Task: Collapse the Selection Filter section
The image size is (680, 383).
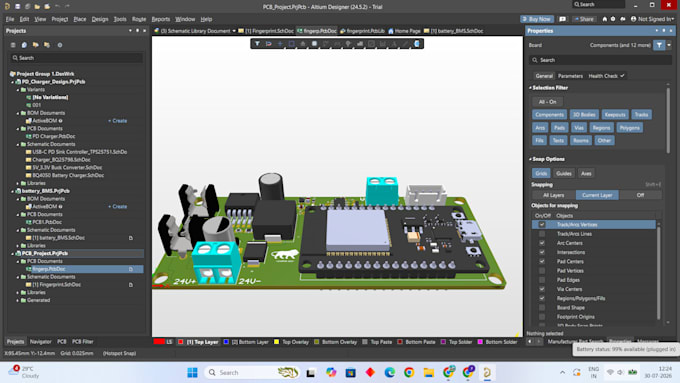Action: point(530,88)
